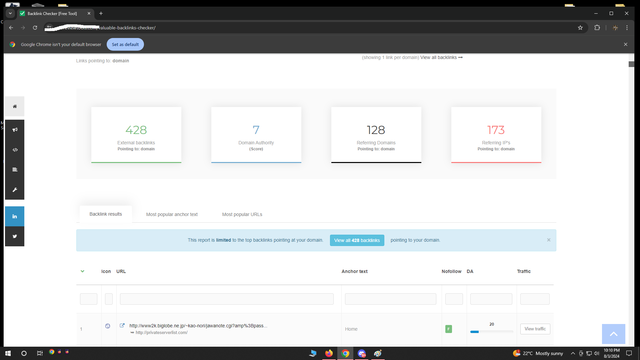Click the favicon in backlink row 1
The image size is (640, 360).
tap(107, 326)
